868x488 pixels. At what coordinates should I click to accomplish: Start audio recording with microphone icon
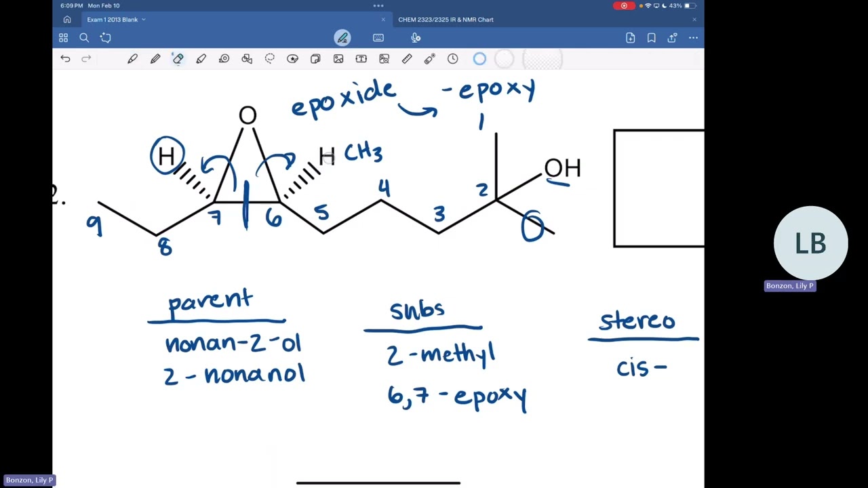(416, 38)
